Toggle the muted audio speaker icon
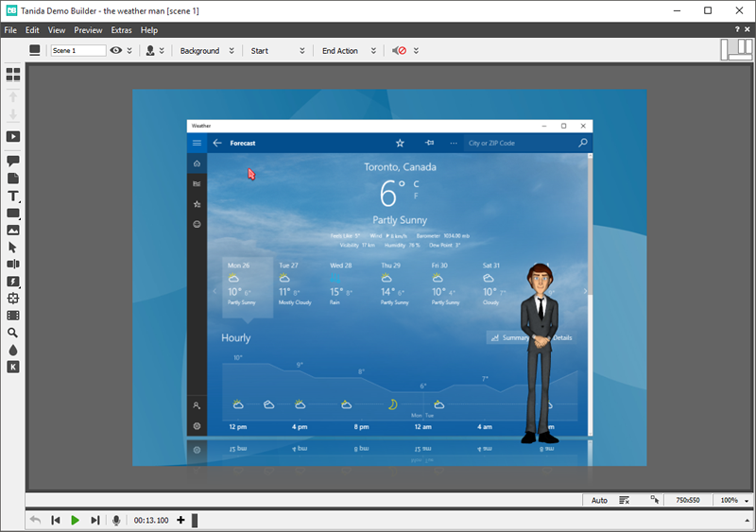 click(400, 51)
